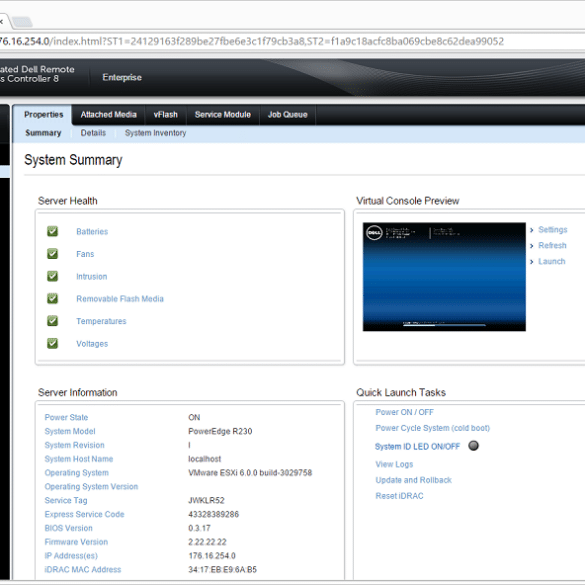Switch to the Attached Media tab
Viewport: 585px width, 585px height.
(x=109, y=115)
